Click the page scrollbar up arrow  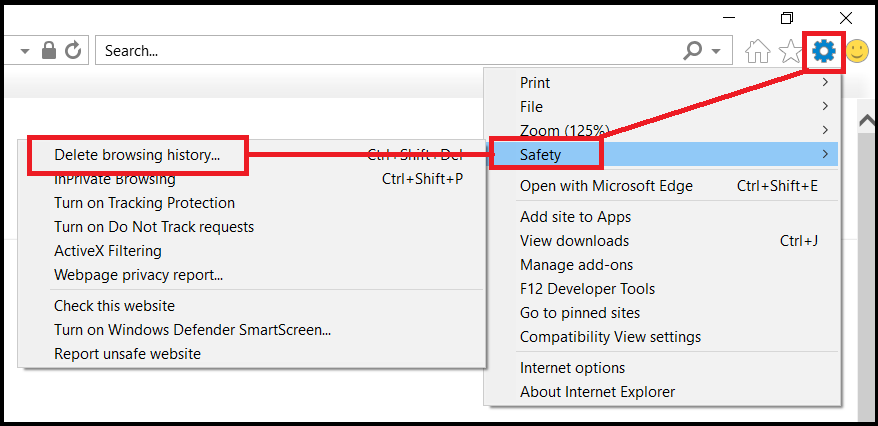[x=867, y=120]
